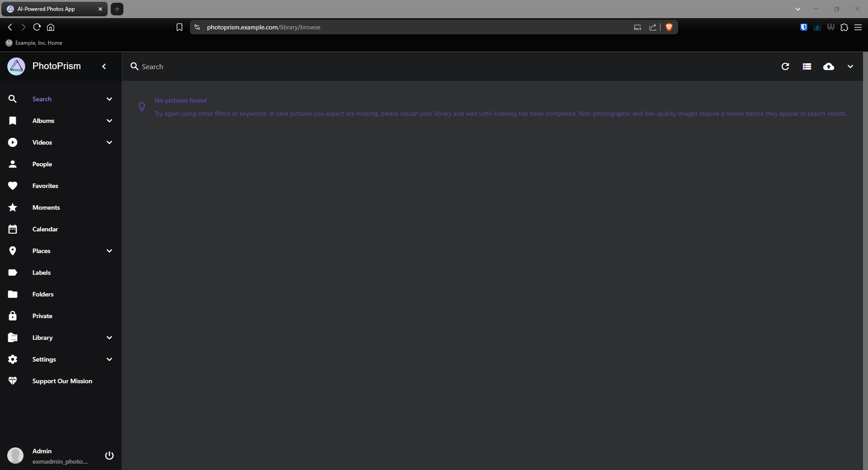The height and width of the screenshot is (470, 868).
Task: Click the Private lock icon
Action: (13, 316)
